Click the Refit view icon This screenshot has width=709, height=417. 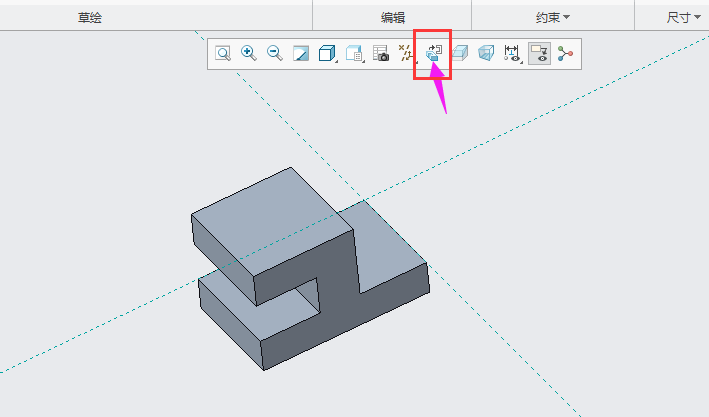(x=223, y=54)
